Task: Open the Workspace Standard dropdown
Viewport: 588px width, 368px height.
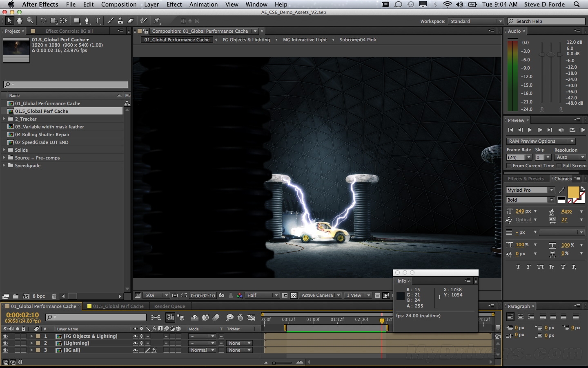Action: point(476,21)
